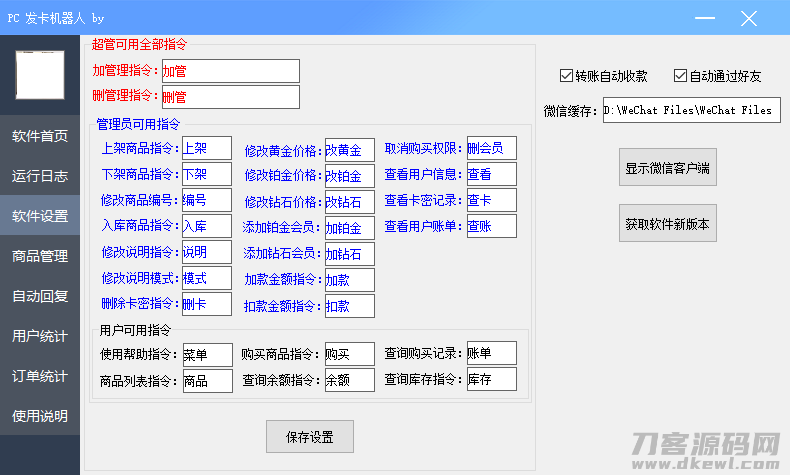The width and height of the screenshot is (790, 475).
Task: Click the 查看用户信息 field
Action: coord(492,174)
